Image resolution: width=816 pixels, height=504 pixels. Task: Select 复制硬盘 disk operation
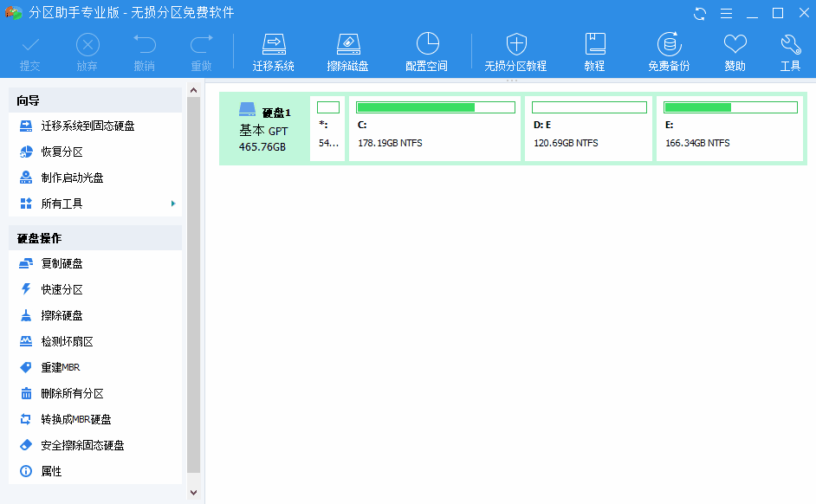pyautogui.click(x=95, y=264)
